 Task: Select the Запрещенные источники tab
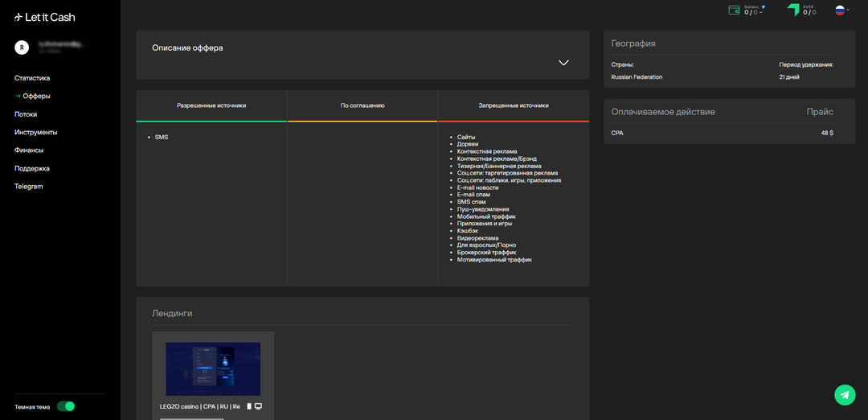click(x=513, y=105)
